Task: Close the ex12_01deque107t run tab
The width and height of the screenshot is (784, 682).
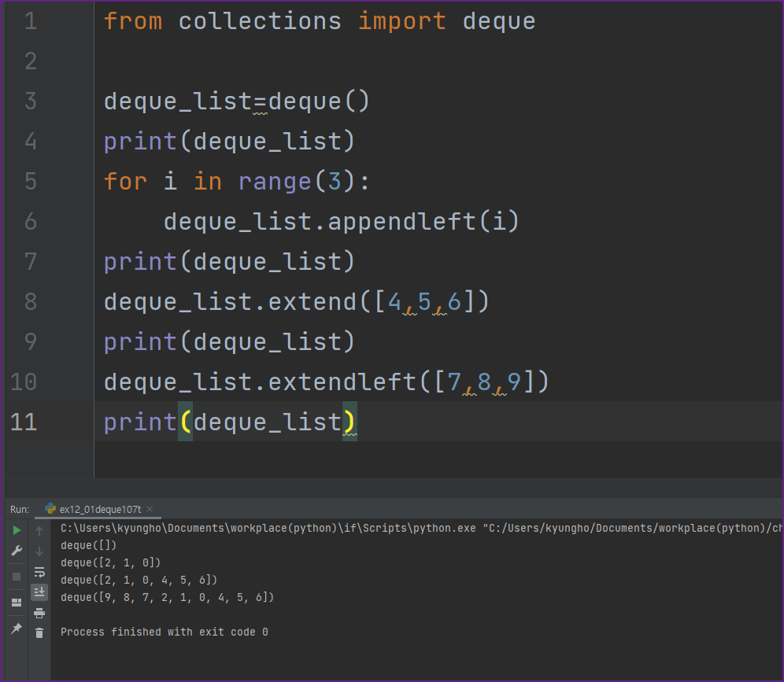Action: point(150,508)
